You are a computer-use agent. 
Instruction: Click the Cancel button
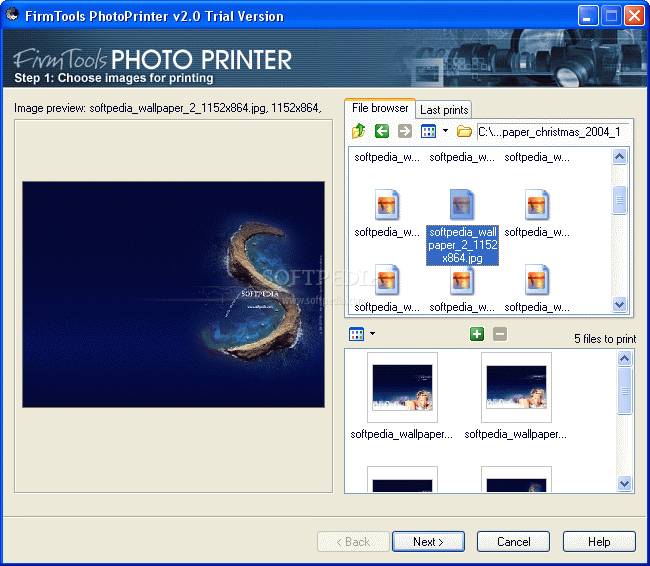point(513,542)
